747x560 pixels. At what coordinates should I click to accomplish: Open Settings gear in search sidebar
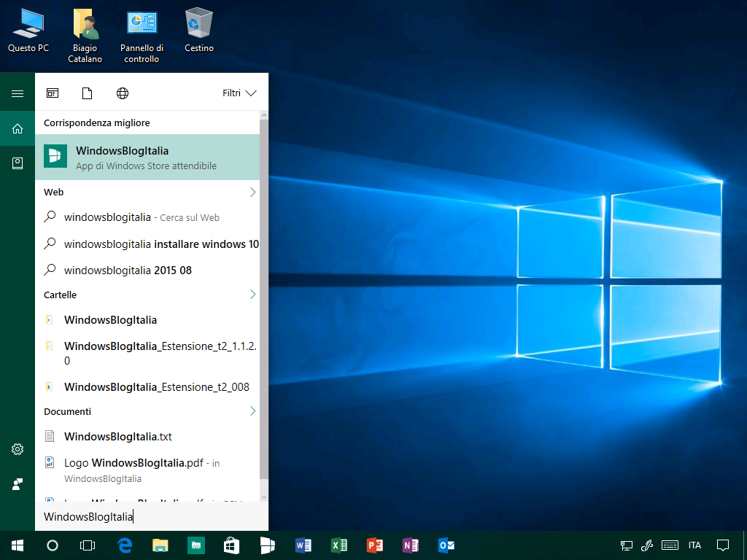click(x=18, y=449)
